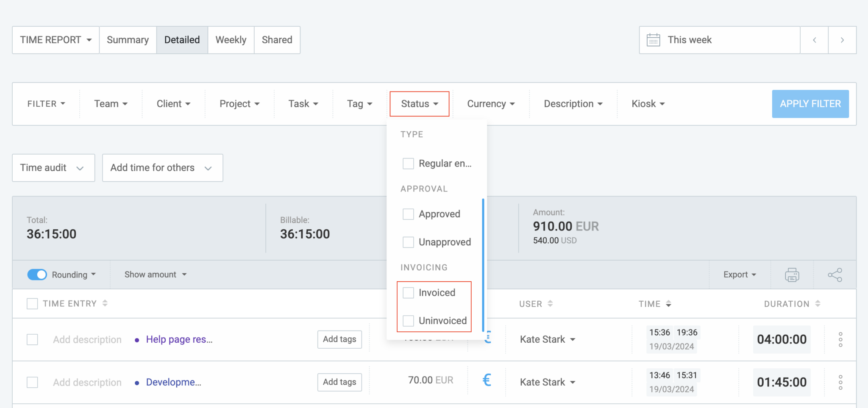This screenshot has width=868, height=408.
Task: Open the print preview icon
Action: coord(791,275)
